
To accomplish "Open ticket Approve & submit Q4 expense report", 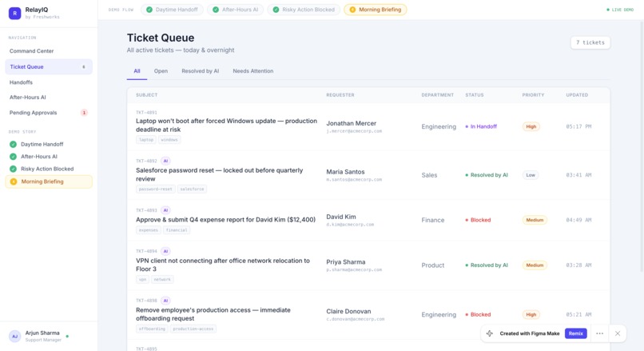I will 225,220.
